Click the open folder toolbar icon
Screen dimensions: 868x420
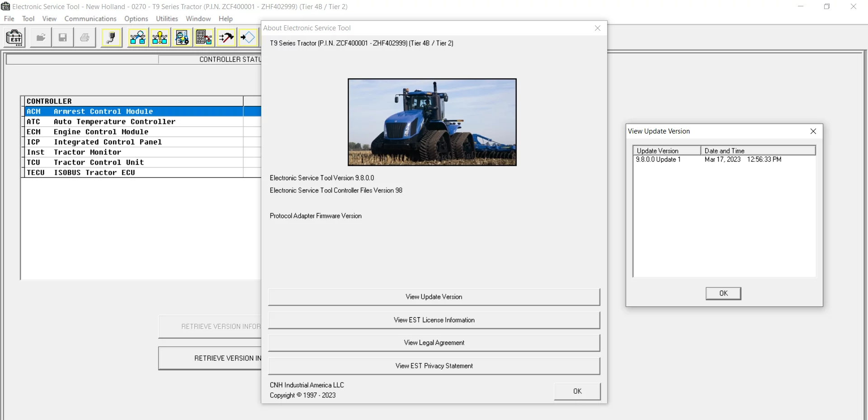(x=41, y=38)
